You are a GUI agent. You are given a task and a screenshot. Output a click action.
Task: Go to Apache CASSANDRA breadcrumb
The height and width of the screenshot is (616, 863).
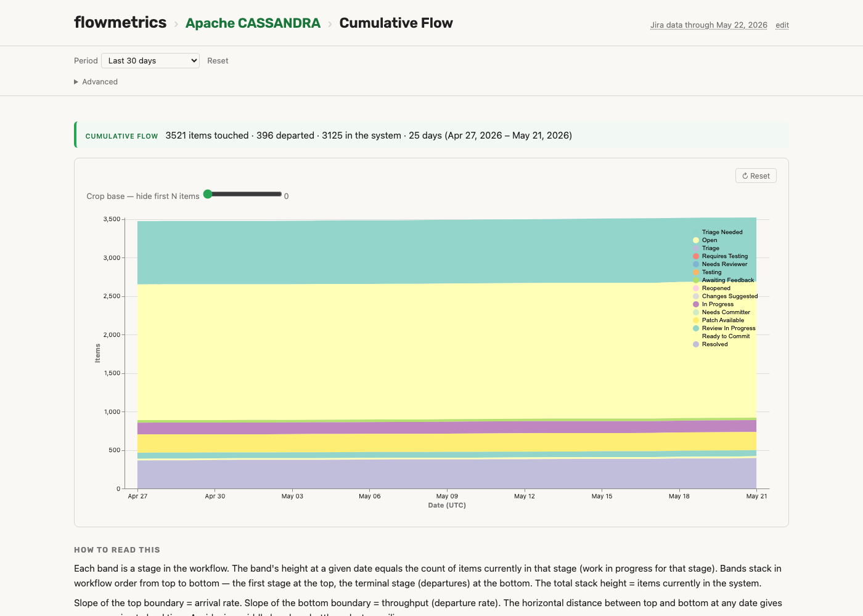tap(253, 23)
